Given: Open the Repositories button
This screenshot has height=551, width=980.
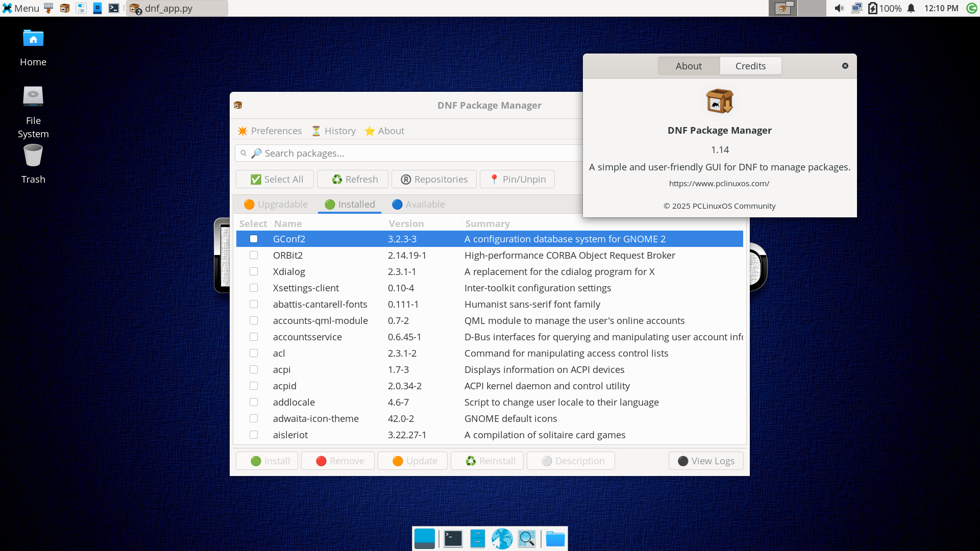Looking at the screenshot, I should pyautogui.click(x=434, y=179).
